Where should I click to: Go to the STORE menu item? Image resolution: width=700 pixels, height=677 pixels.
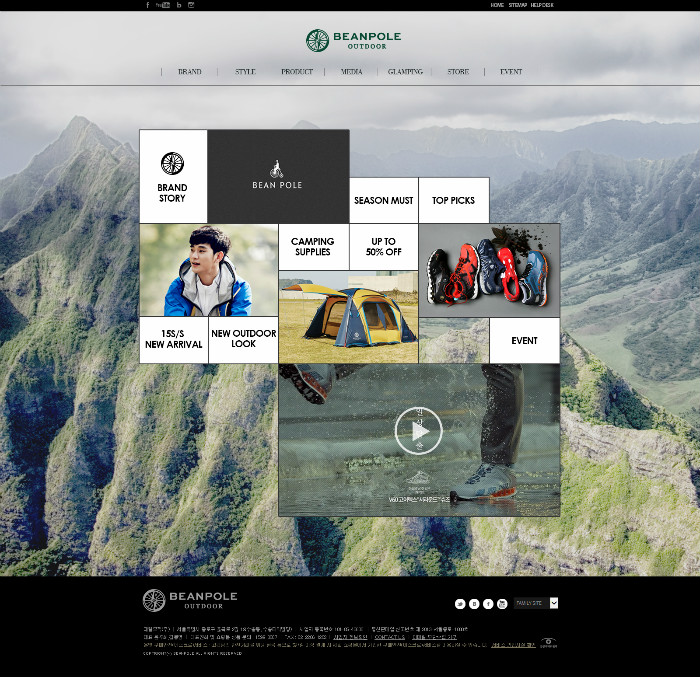pos(458,72)
